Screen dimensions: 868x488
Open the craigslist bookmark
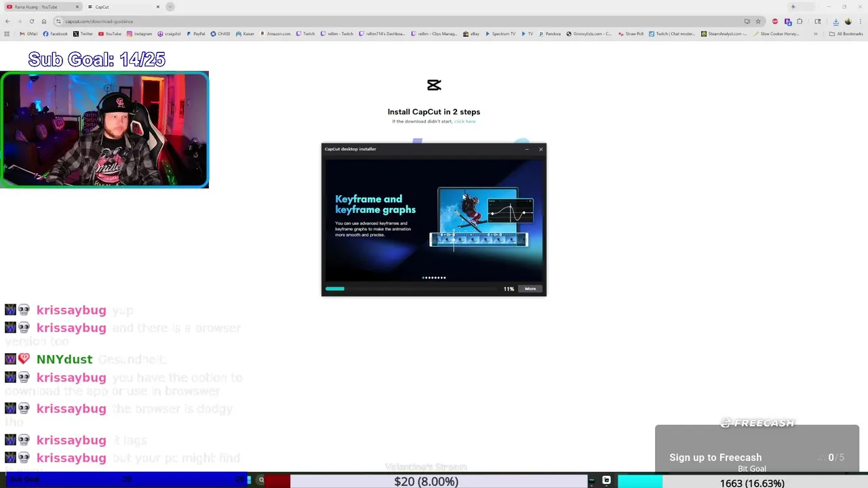click(169, 33)
